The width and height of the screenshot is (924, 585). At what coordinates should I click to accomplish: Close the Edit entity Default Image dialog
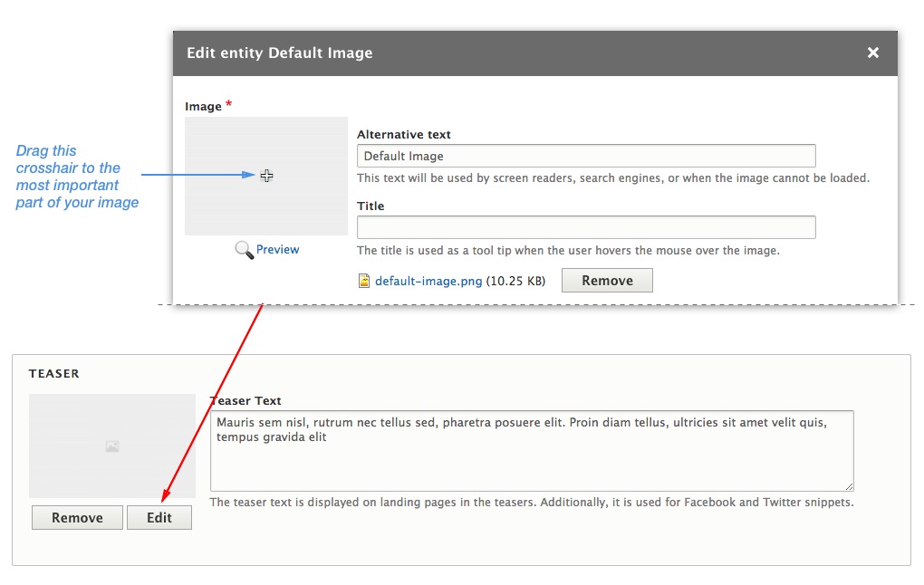click(x=872, y=53)
